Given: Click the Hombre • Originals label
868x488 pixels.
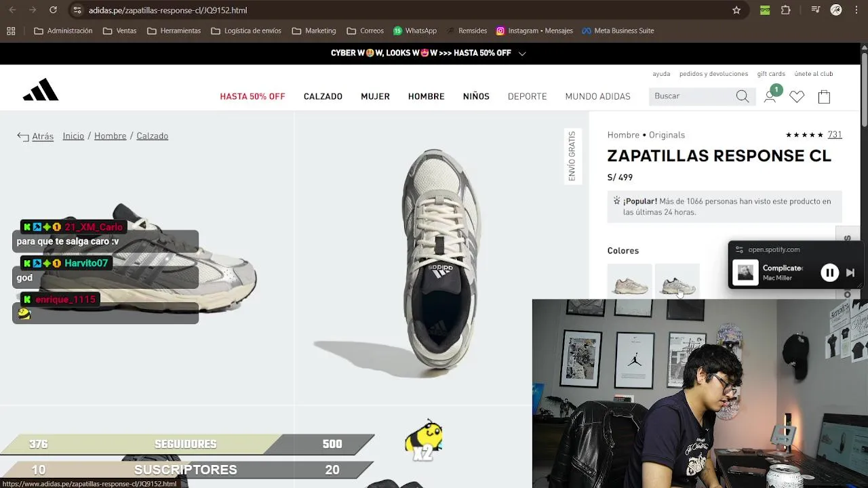Looking at the screenshot, I should (646, 135).
